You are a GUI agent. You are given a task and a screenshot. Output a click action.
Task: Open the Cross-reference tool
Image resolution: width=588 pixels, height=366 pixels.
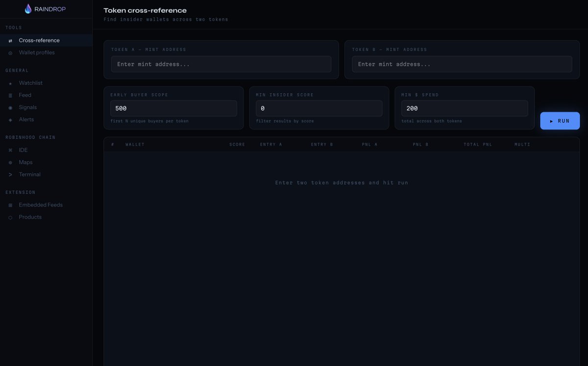click(46, 40)
